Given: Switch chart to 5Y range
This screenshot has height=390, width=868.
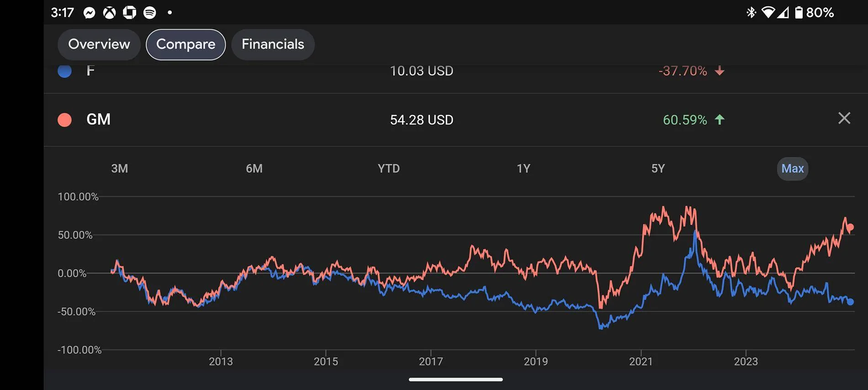Looking at the screenshot, I should (658, 168).
